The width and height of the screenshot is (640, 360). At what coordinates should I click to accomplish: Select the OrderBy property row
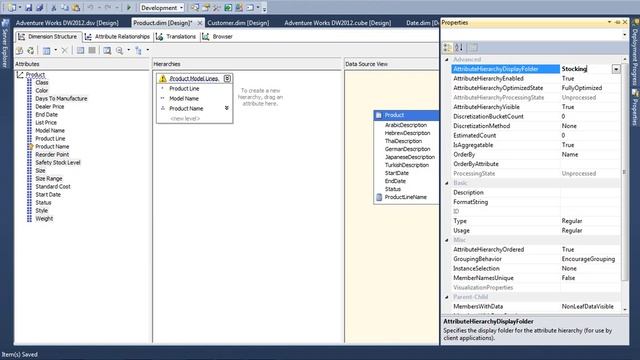point(536,154)
